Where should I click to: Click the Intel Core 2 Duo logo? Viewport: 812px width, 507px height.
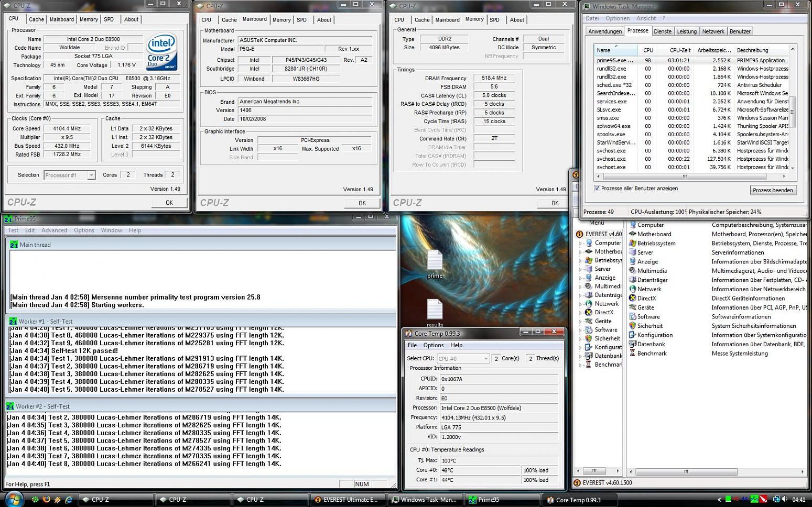[x=161, y=52]
